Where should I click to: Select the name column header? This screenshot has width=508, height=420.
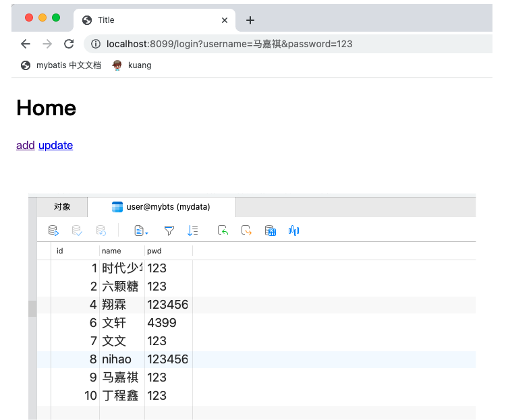[122, 251]
